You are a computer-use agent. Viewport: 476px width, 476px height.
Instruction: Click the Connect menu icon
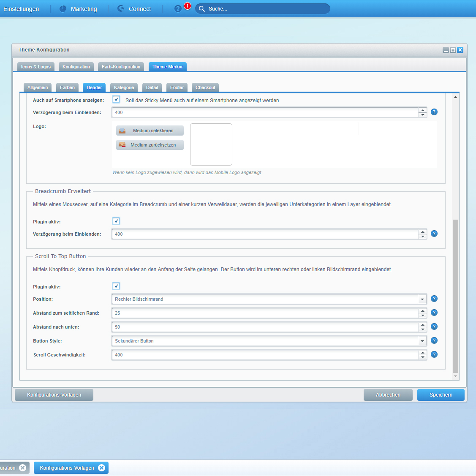click(x=121, y=9)
